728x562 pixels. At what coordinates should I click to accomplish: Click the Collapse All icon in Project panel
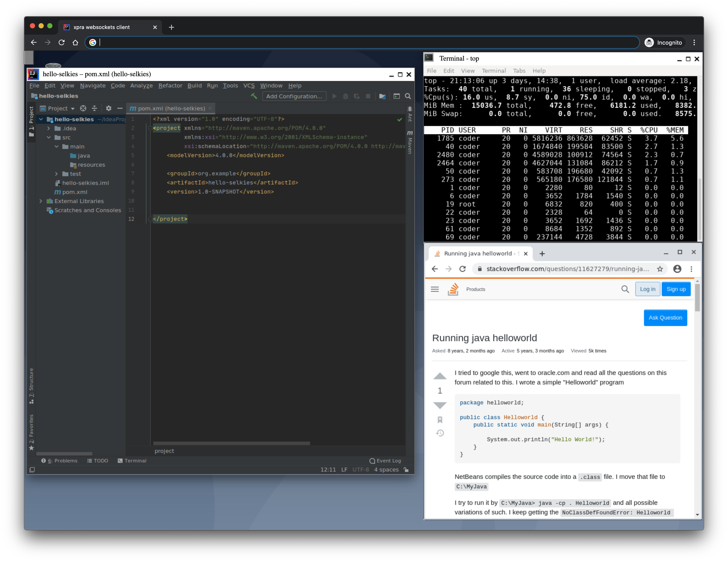point(94,108)
